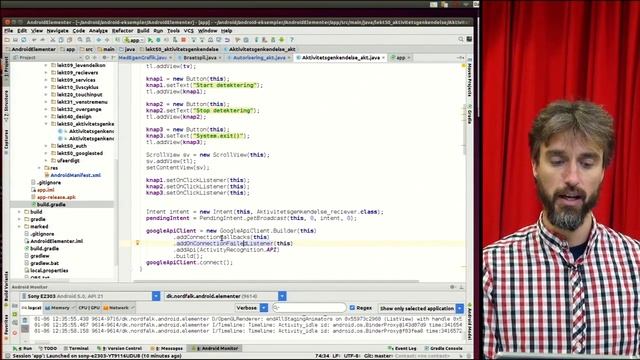Toggle the Regex checkbox
Viewport: 640px width, 360px height.
coord(352,308)
